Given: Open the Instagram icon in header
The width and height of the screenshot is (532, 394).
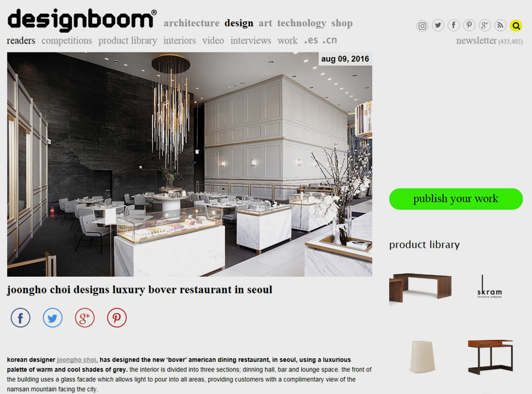Looking at the screenshot, I should pos(422,26).
